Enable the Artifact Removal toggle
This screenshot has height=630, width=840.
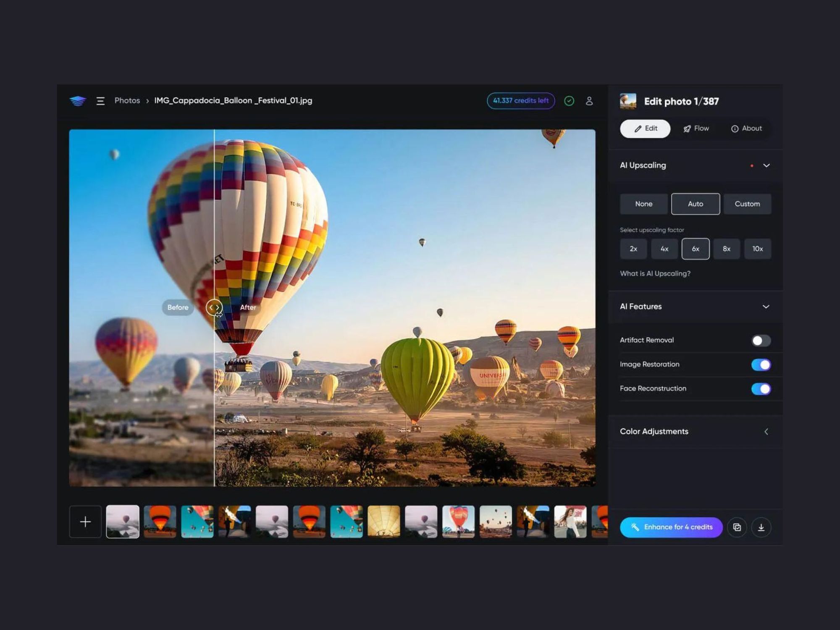pos(761,341)
